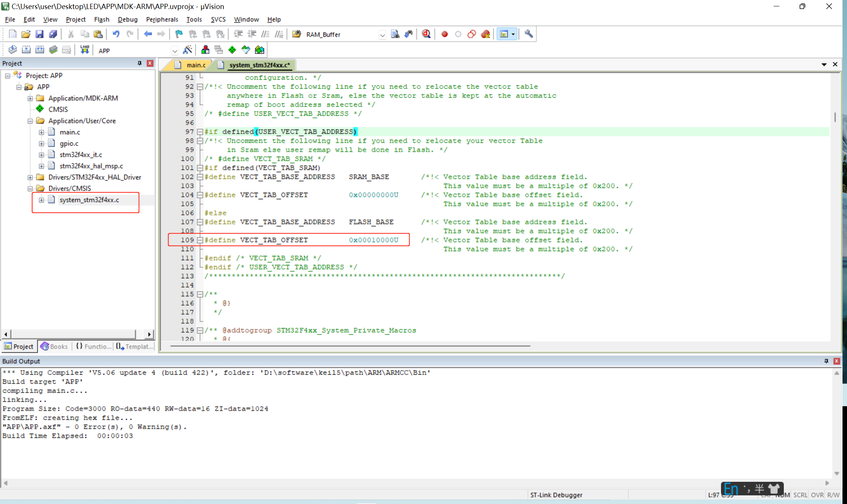Click the Save All files icon
The image size is (847, 504).
point(53,34)
